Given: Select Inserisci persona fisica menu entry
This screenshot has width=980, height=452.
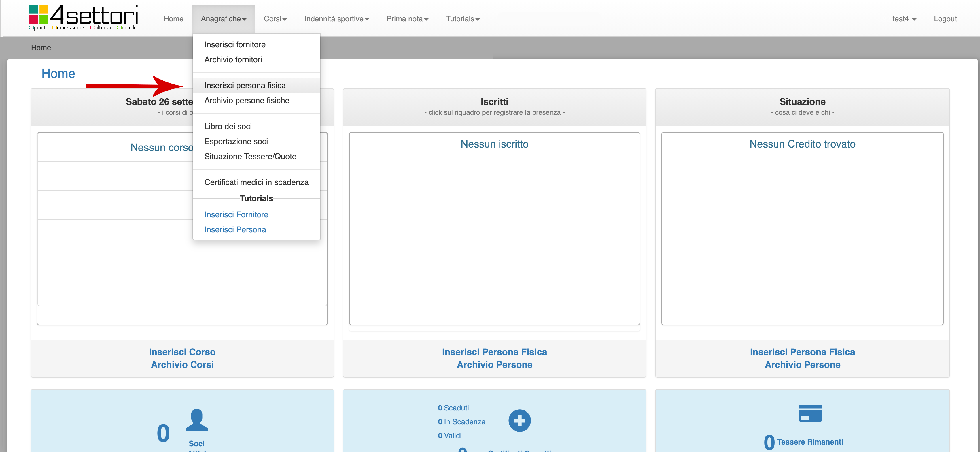Looking at the screenshot, I should (245, 85).
